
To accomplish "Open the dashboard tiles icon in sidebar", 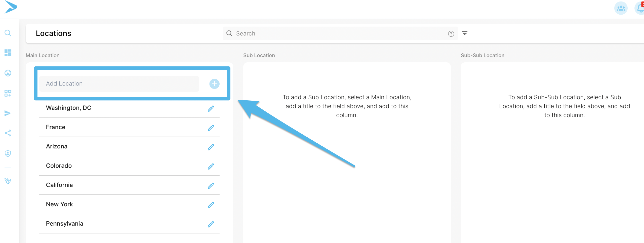I will [8, 53].
